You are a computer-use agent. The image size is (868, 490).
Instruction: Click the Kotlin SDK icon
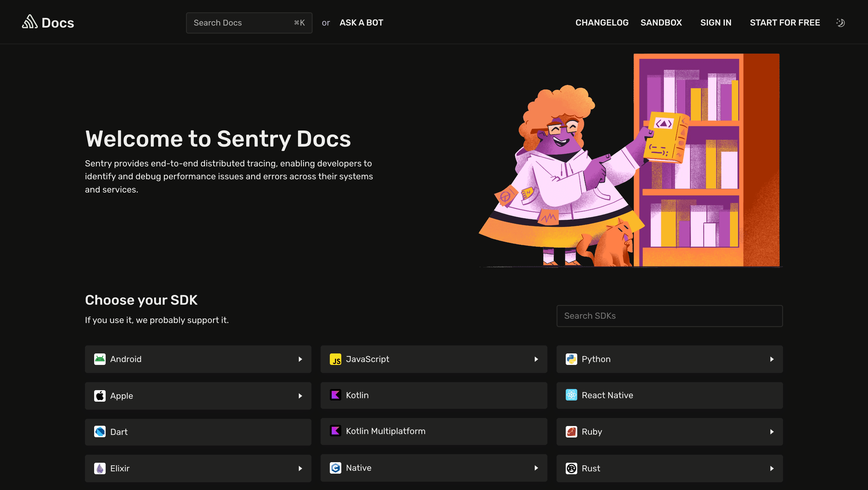tap(335, 395)
